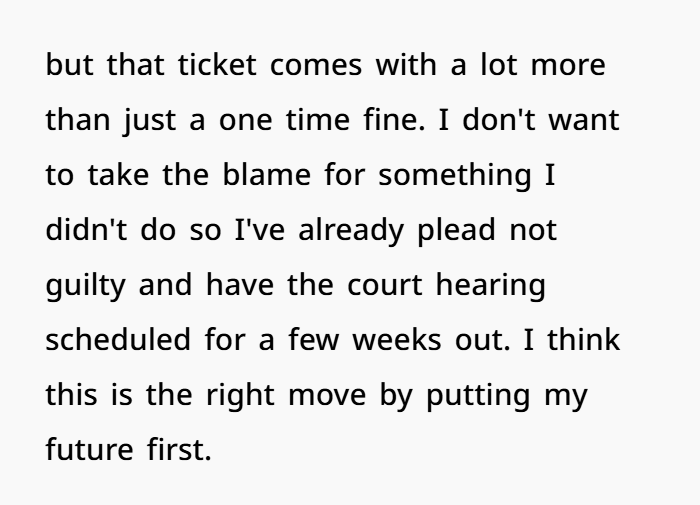Click the word "first." ending the paragraph
This screenshot has height=505, width=700.
179,449
